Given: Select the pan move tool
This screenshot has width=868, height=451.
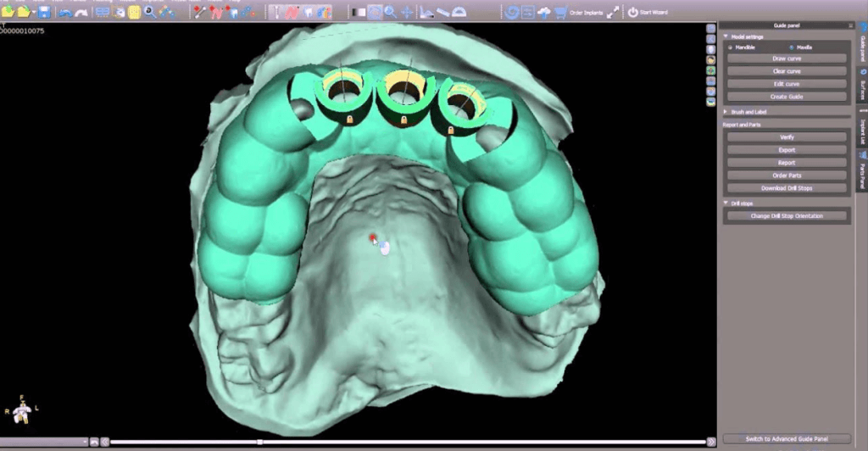Looking at the screenshot, I should tap(407, 12).
